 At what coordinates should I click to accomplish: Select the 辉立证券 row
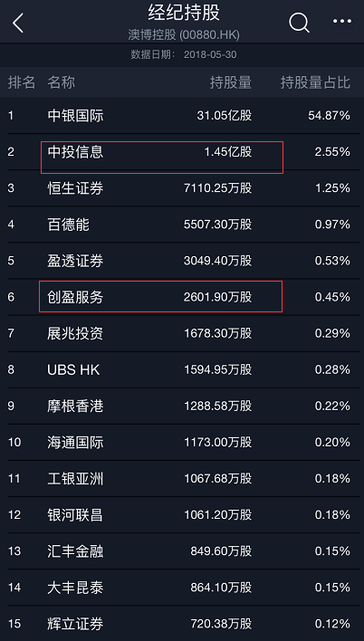(182, 624)
